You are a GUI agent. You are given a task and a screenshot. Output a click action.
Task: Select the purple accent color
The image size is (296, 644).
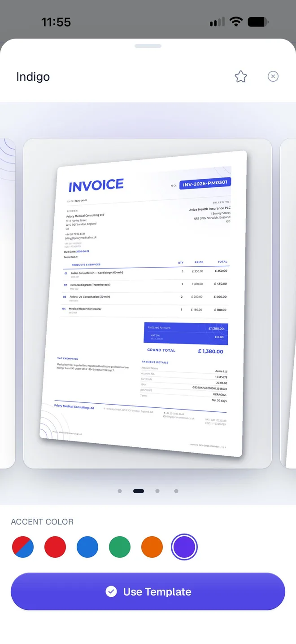click(184, 547)
